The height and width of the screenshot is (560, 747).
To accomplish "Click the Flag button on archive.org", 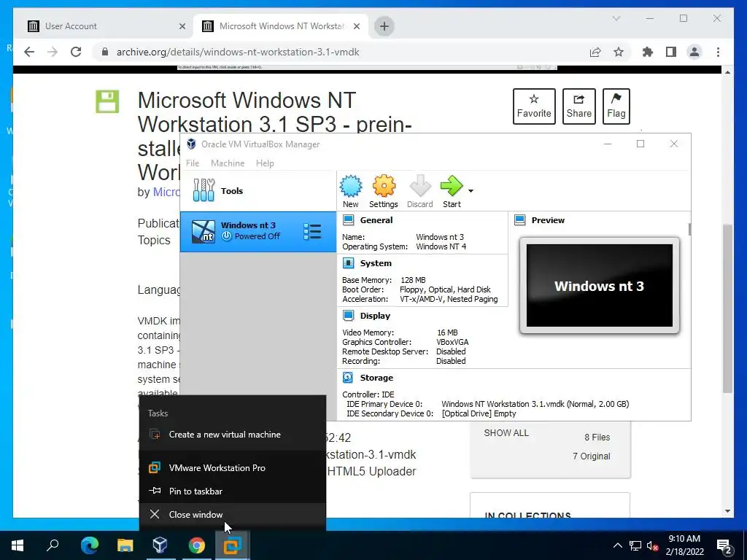I will 616,106.
